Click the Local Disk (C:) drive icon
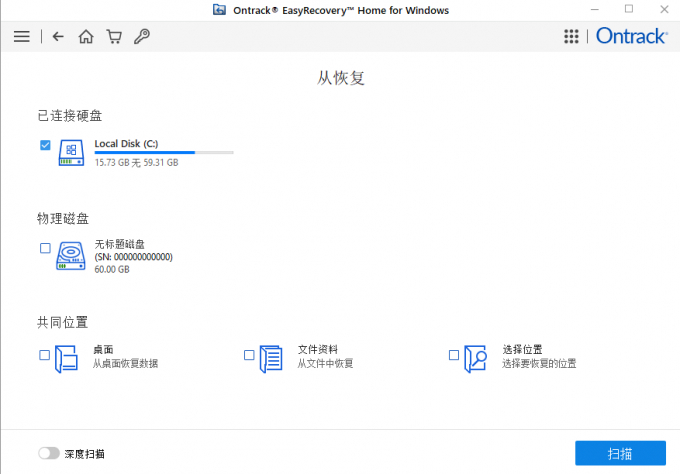The height and width of the screenshot is (474, 680). click(x=71, y=153)
